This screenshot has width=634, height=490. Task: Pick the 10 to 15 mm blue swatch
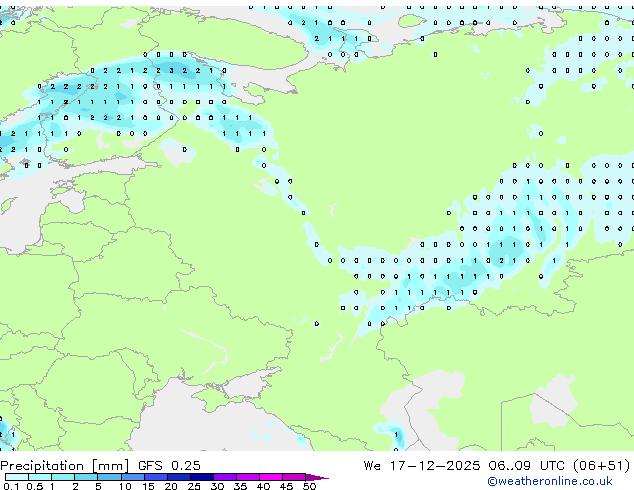point(133,477)
